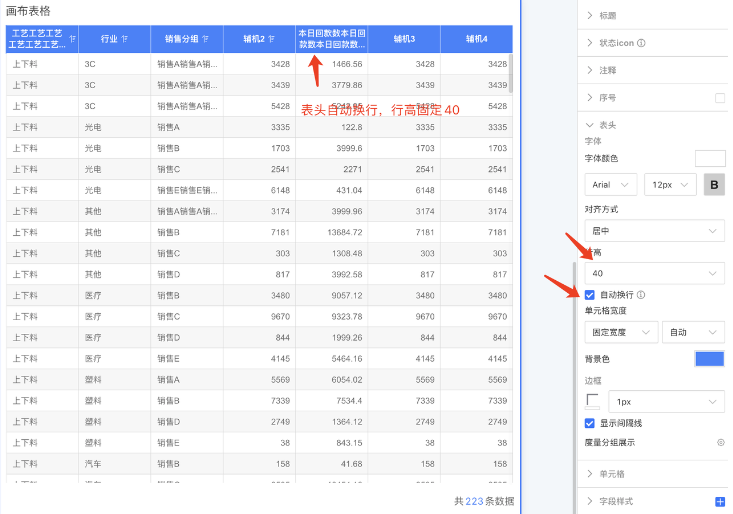Pick the white 字体颜色 swatch
The height and width of the screenshot is (514, 733).
click(710, 158)
